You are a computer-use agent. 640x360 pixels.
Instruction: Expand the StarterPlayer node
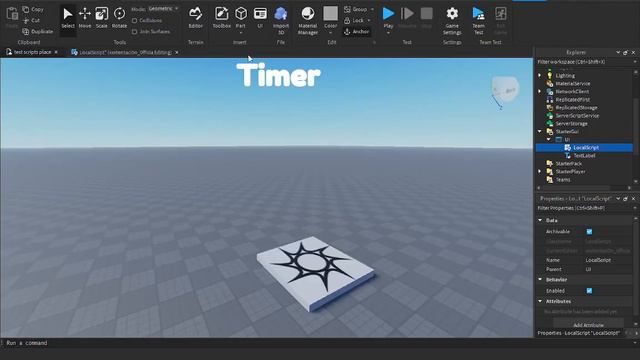(x=540, y=171)
